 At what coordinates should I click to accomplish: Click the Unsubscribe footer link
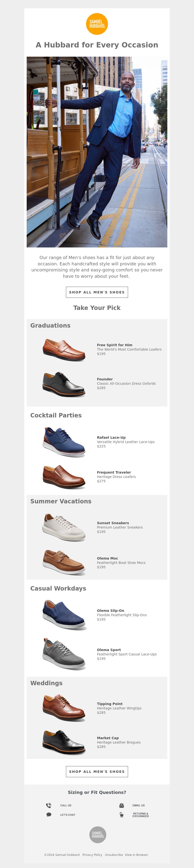pyautogui.click(x=114, y=855)
